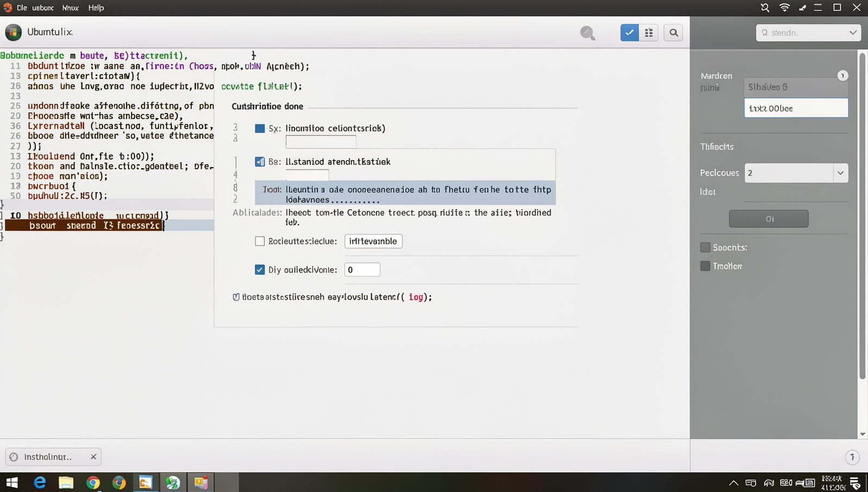Expand the system tray hidden icons arrow
868x492 pixels.
coord(733,483)
